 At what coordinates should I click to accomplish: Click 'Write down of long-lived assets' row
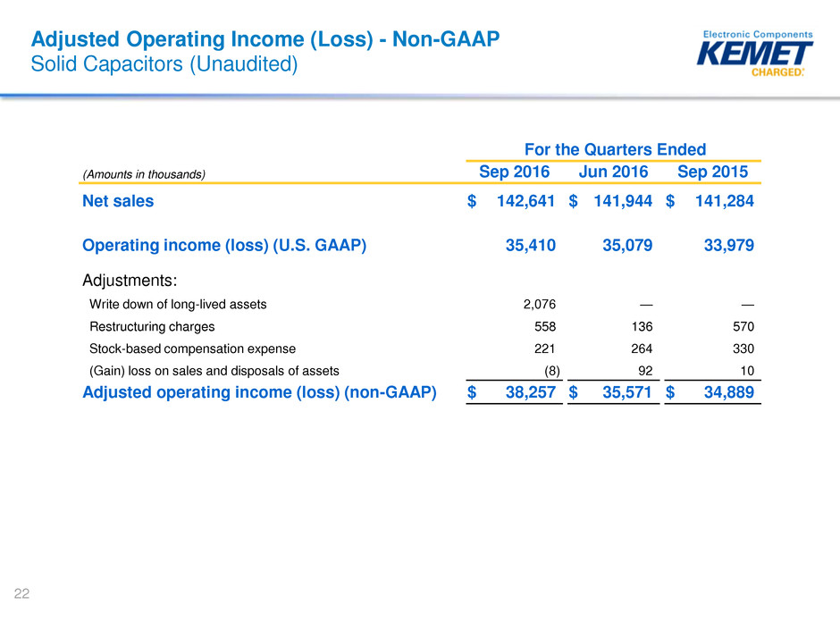coord(178,304)
